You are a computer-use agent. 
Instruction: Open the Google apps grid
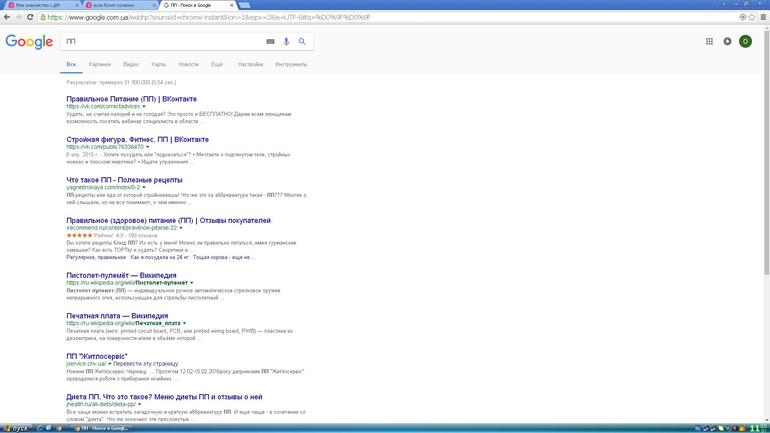[709, 41]
